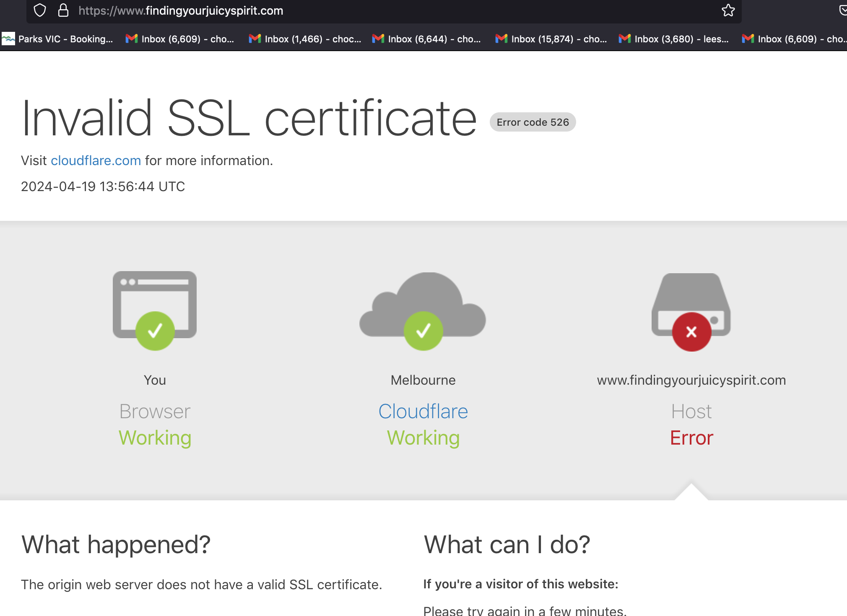Click the www.findingyourjuicyspirit.com host label
The width and height of the screenshot is (847, 616).
point(691,380)
